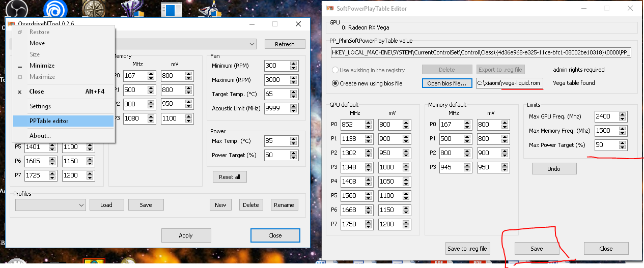Click Refresh in OverdriveNTool
Image resolution: width=644 pixels, height=268 pixels.
285,44
